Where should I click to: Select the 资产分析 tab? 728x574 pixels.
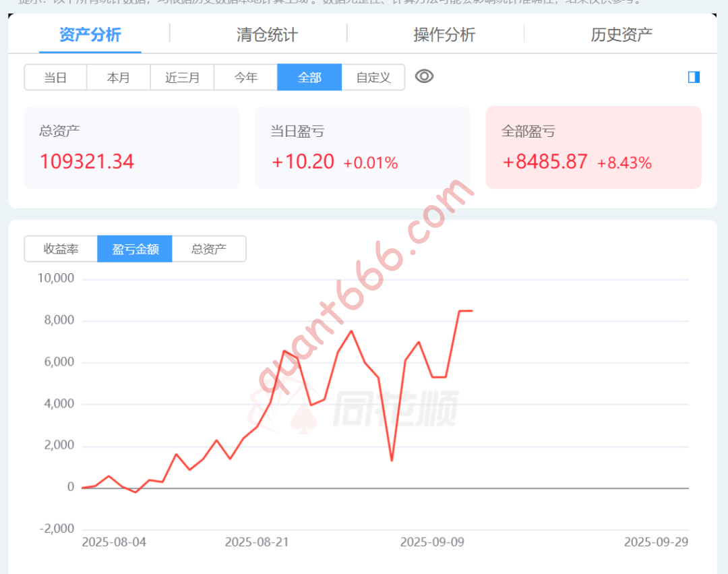(x=90, y=35)
